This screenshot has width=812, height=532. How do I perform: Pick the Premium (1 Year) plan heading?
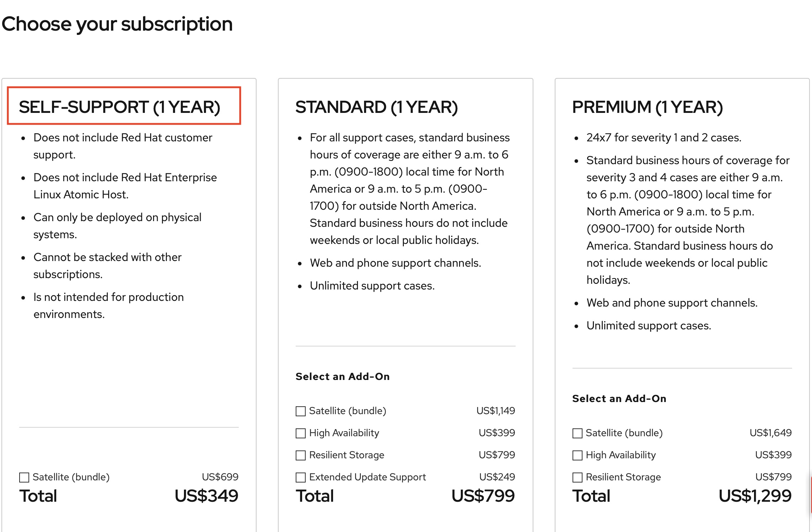click(x=647, y=106)
